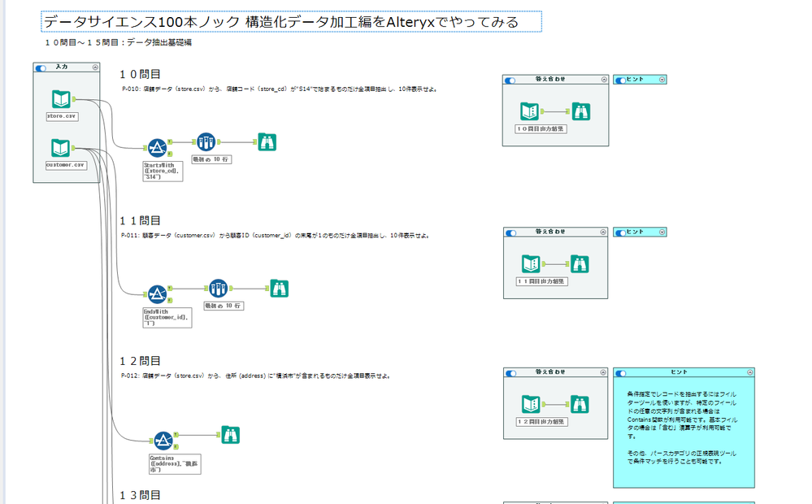The image size is (812, 504).
Task: Collapse the expanded cyan ヒント container
Action: click(750, 372)
